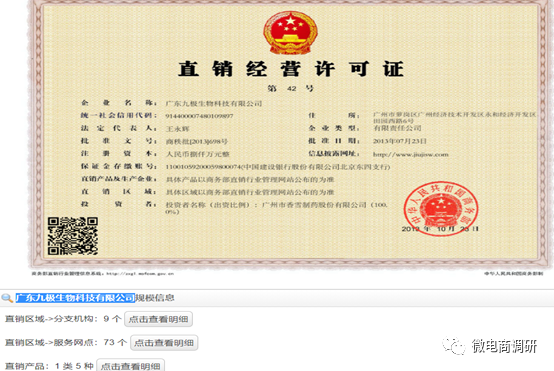Click 点击查看明细 button for 服务网点
Image resolution: width=554 pixels, height=371 pixels.
(164, 343)
